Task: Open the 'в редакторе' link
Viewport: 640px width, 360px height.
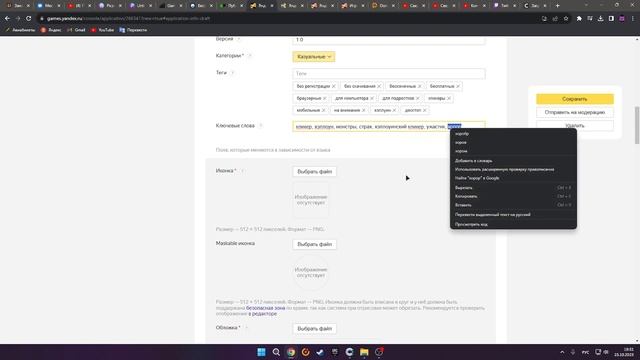Action: click(262, 314)
